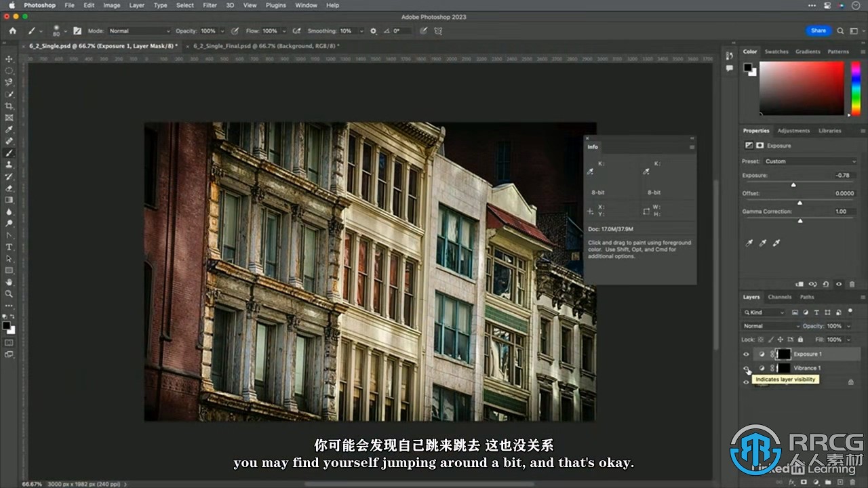Select the Hand tool

pyautogui.click(x=9, y=282)
